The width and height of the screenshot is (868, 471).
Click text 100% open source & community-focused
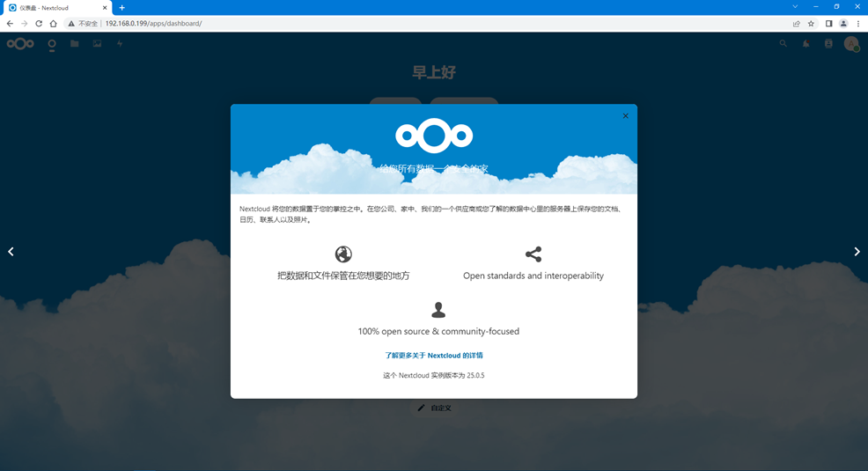(x=438, y=332)
